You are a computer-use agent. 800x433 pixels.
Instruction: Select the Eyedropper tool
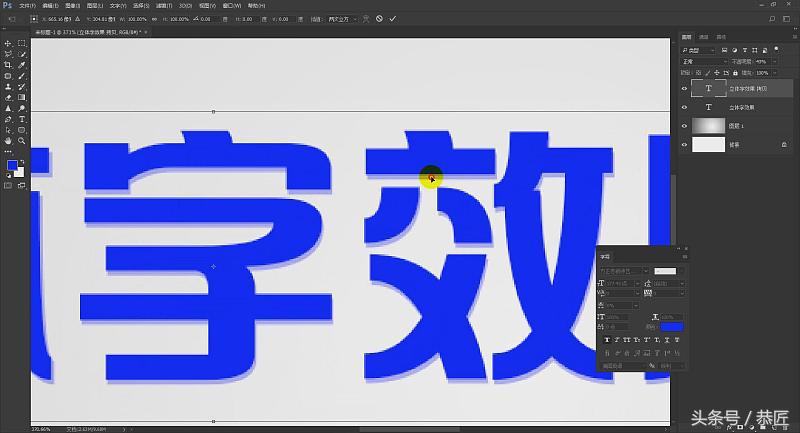(x=21, y=65)
